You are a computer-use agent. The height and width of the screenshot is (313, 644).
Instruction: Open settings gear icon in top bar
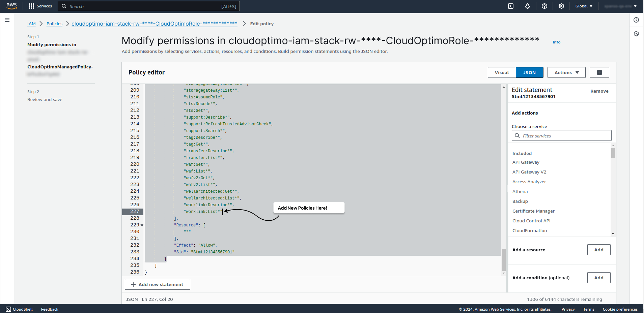[561, 6]
